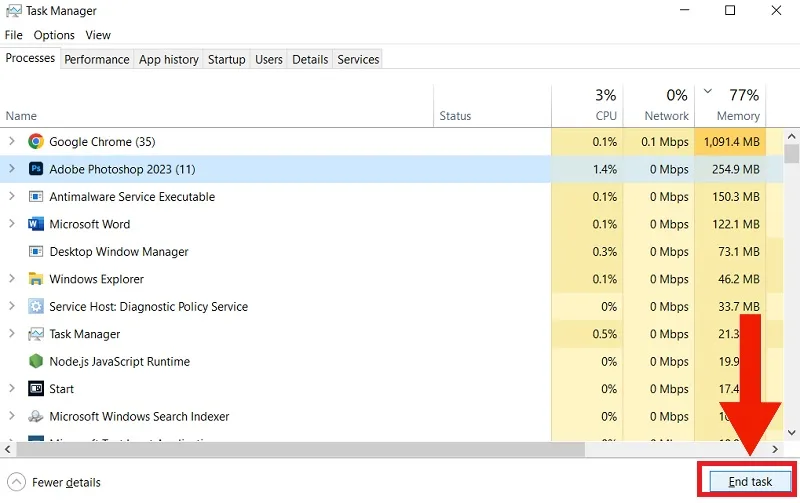Click the Desktop Window Manager icon
The image size is (800, 503).
click(x=36, y=252)
